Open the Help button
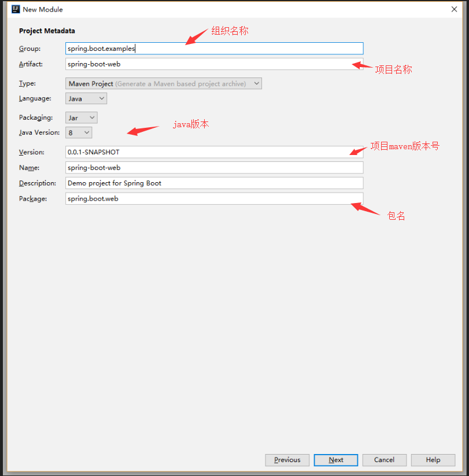Image resolution: width=469 pixels, height=476 pixels. pyautogui.click(x=433, y=460)
